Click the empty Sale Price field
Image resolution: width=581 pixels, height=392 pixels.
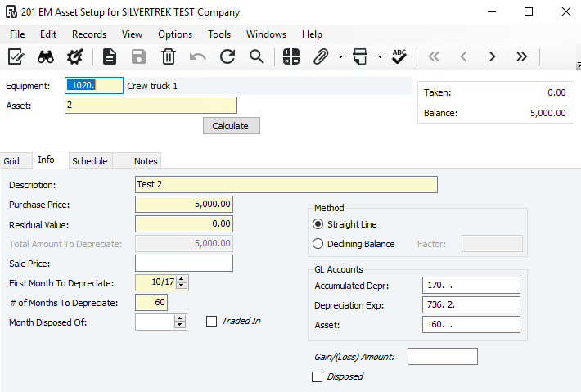(184, 263)
